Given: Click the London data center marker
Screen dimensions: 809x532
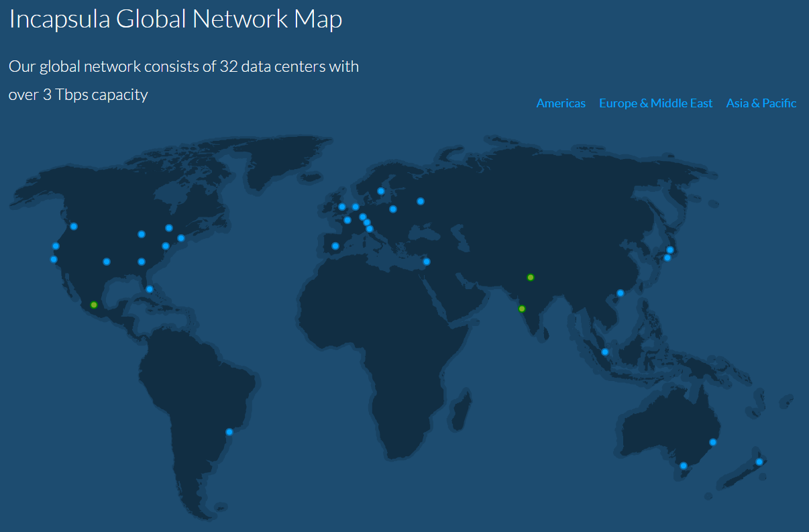Looking at the screenshot, I should (342, 207).
